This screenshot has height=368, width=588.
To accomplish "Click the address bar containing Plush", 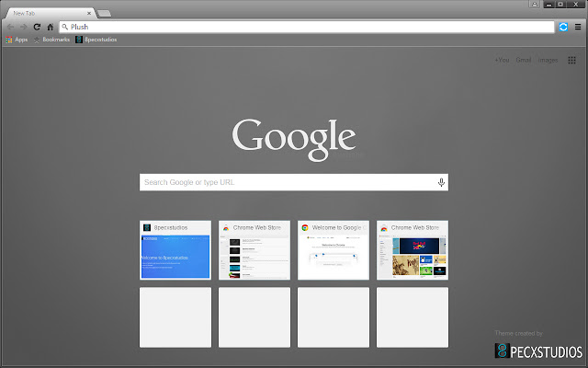I will pyautogui.click(x=307, y=27).
